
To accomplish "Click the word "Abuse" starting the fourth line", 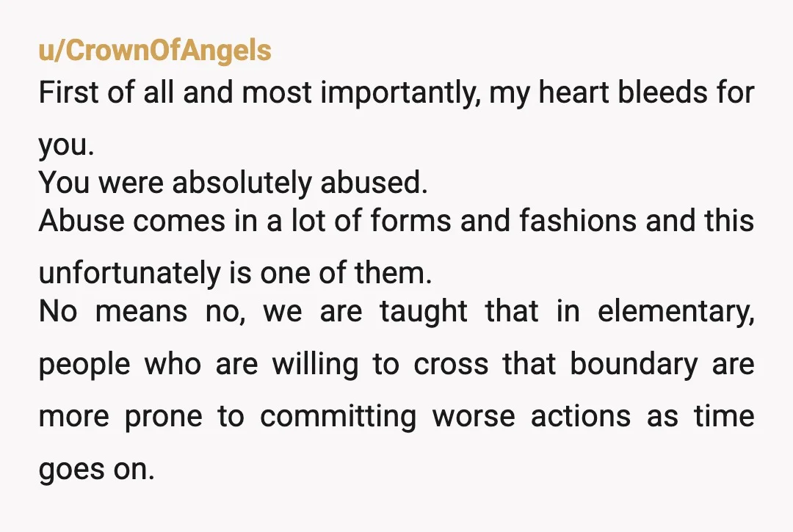I will [82, 221].
